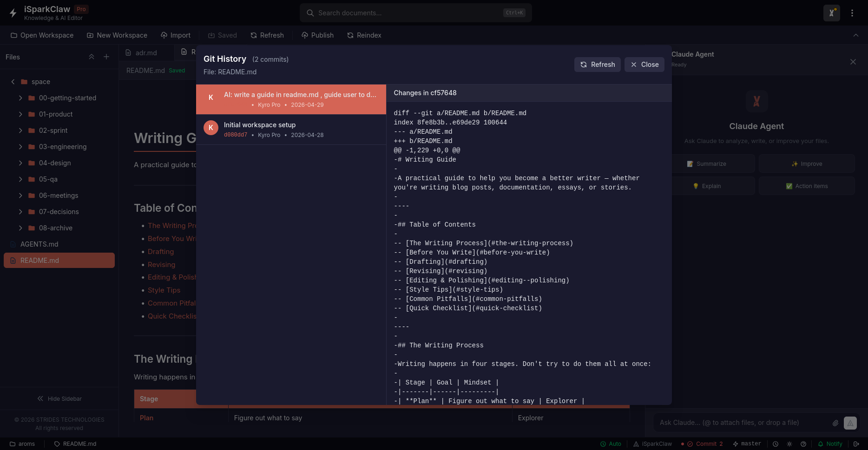Click the Pro badge next to iSparkClaw

pos(81,9)
